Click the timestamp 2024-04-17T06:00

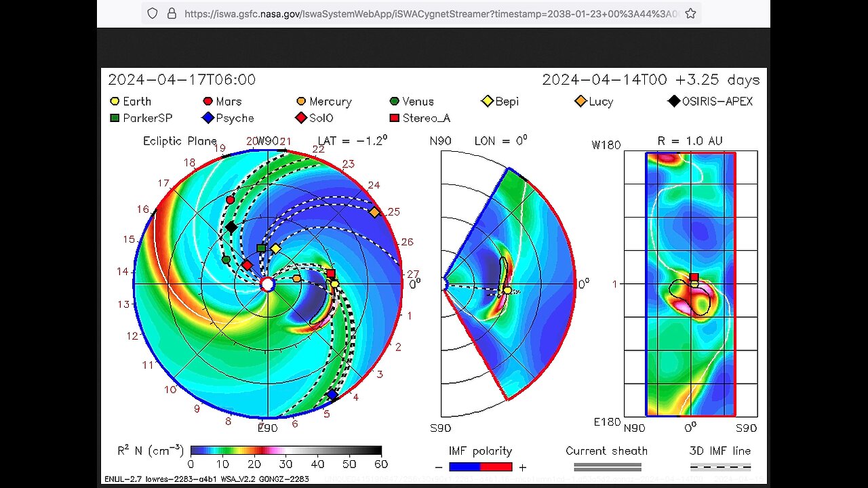[182, 80]
